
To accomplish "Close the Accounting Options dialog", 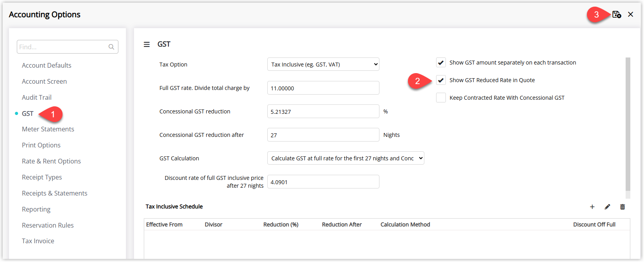I will click(x=630, y=14).
